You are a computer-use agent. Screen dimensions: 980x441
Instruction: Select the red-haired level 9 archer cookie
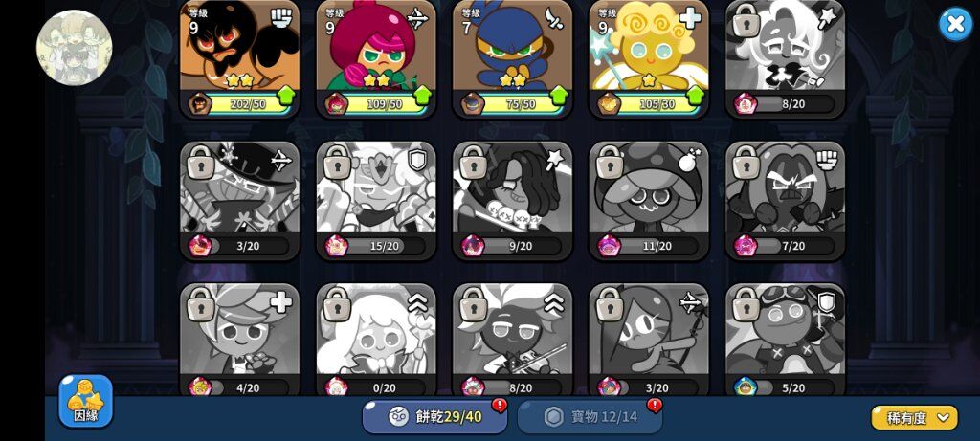click(376, 58)
